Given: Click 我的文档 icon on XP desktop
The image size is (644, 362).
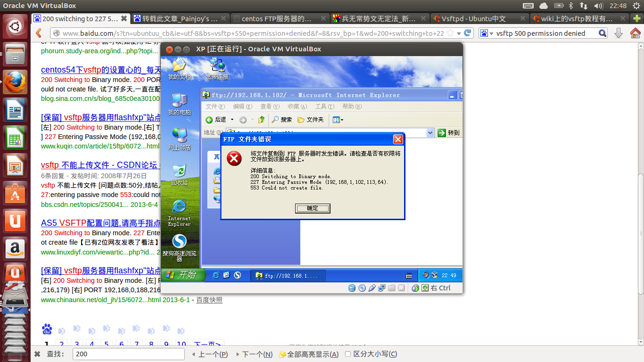Looking at the screenshot, I should coord(179,69).
